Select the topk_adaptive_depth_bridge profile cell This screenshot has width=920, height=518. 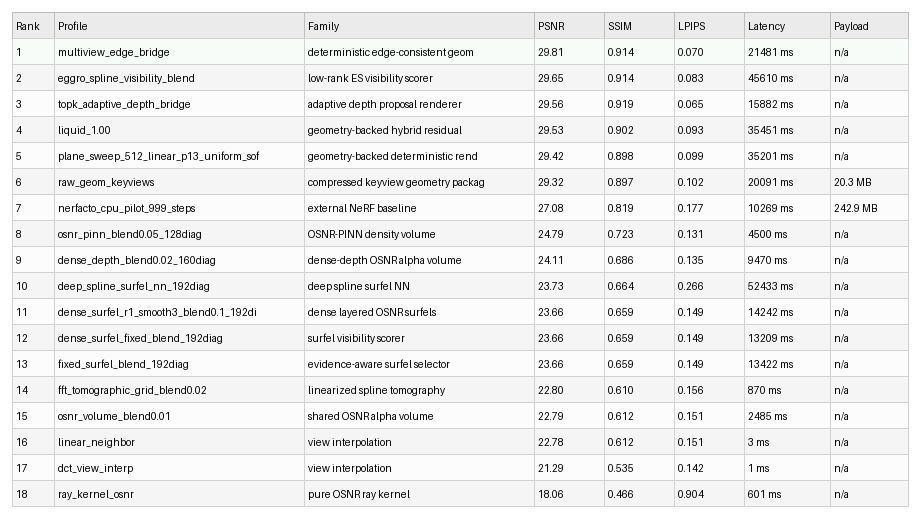180,104
